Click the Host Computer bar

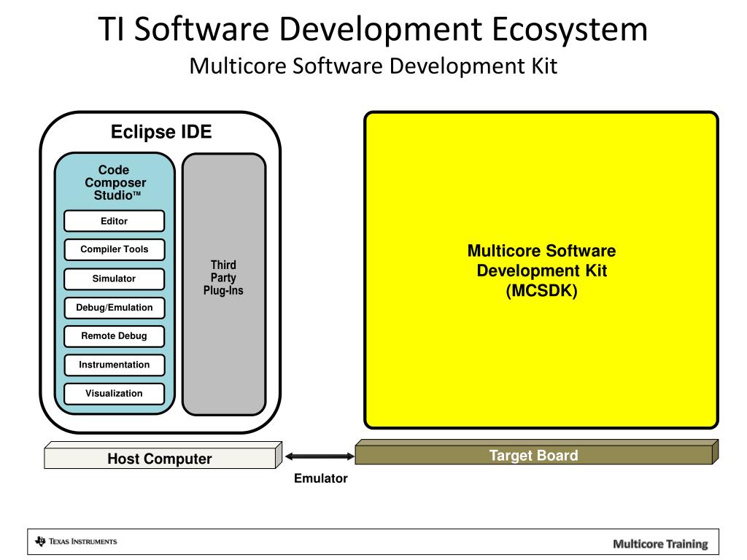point(163,456)
